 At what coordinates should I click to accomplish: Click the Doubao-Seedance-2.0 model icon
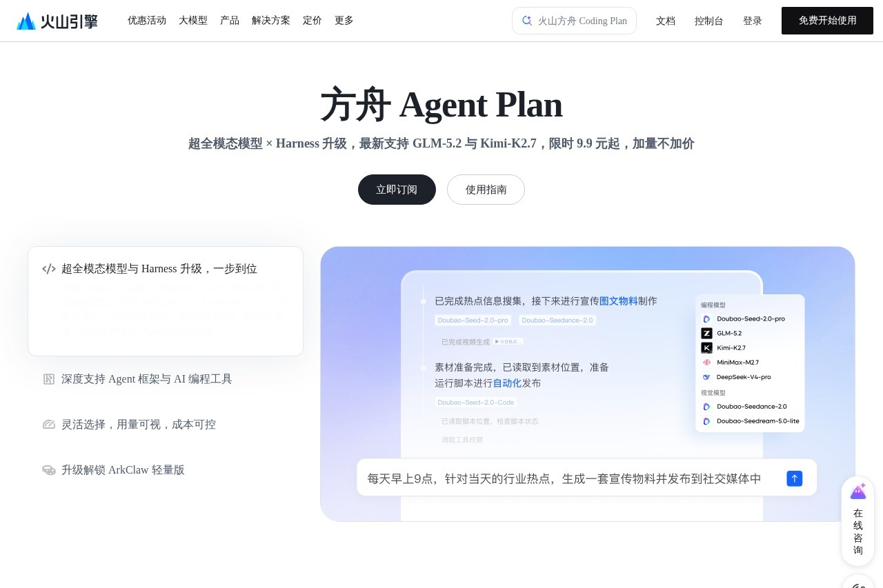point(706,407)
